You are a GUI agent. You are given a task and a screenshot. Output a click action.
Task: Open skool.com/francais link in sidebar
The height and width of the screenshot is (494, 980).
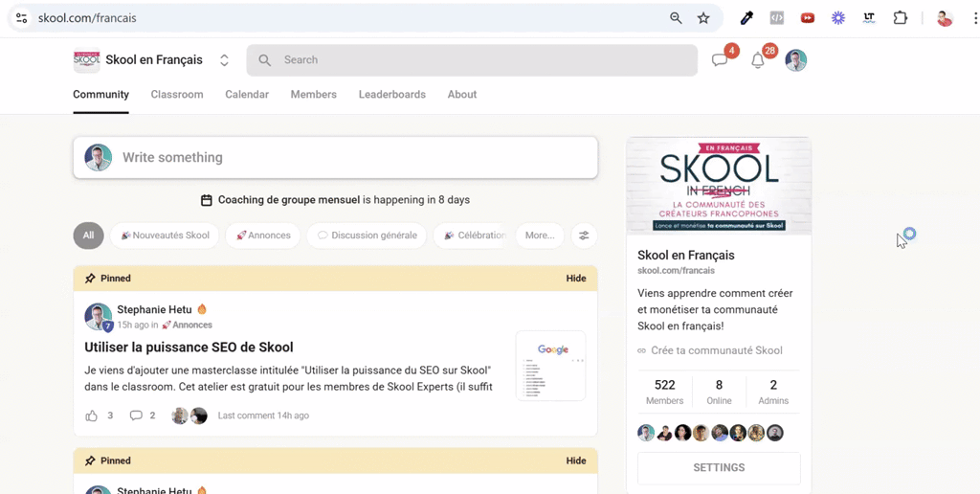677,271
